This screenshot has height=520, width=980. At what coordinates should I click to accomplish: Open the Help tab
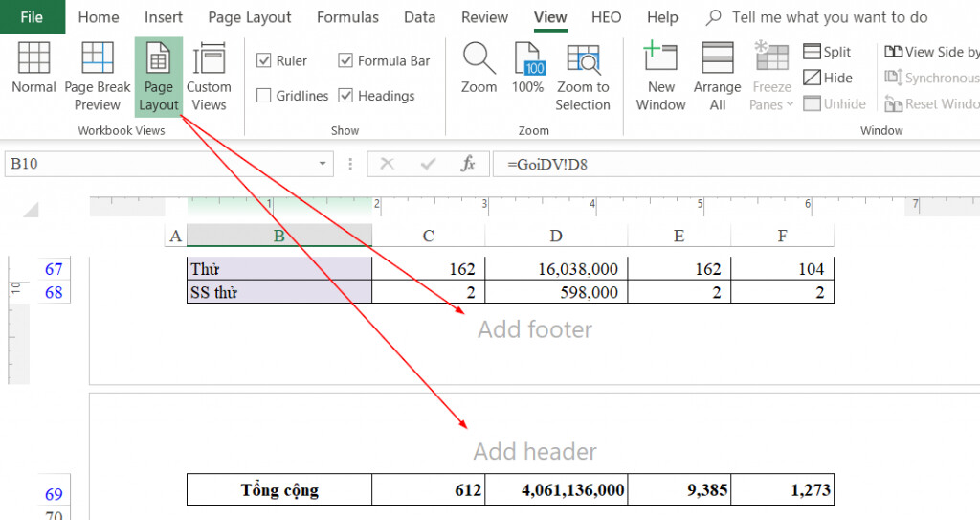[662, 17]
